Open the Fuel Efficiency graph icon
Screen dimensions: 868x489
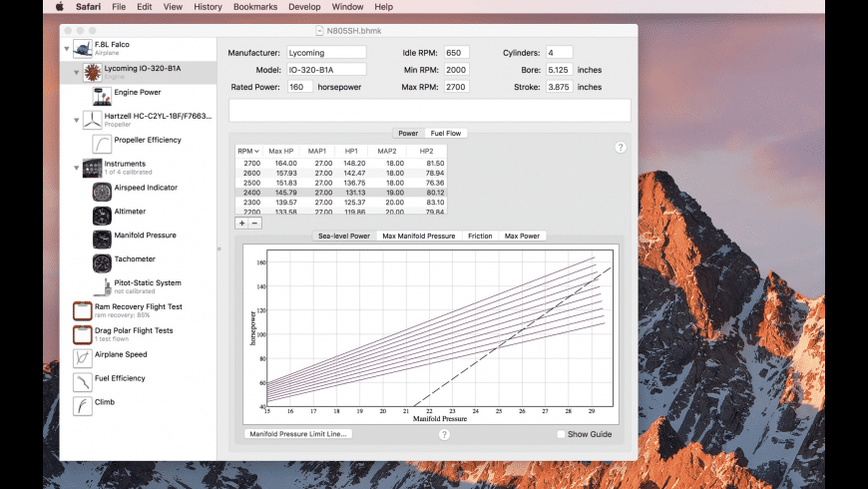[83, 382]
